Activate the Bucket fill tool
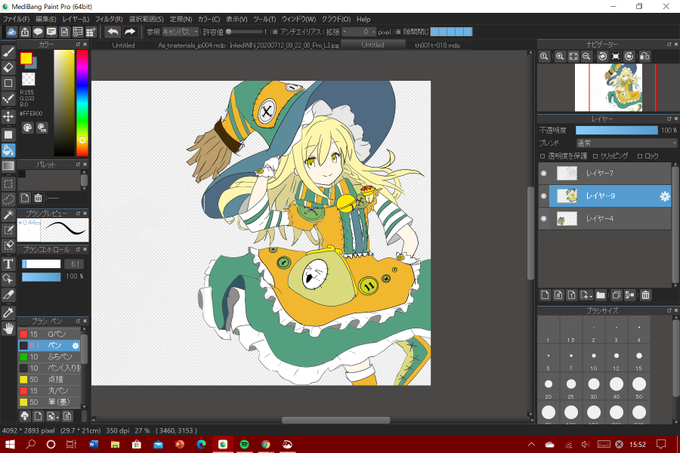The image size is (680, 453). 8,150
